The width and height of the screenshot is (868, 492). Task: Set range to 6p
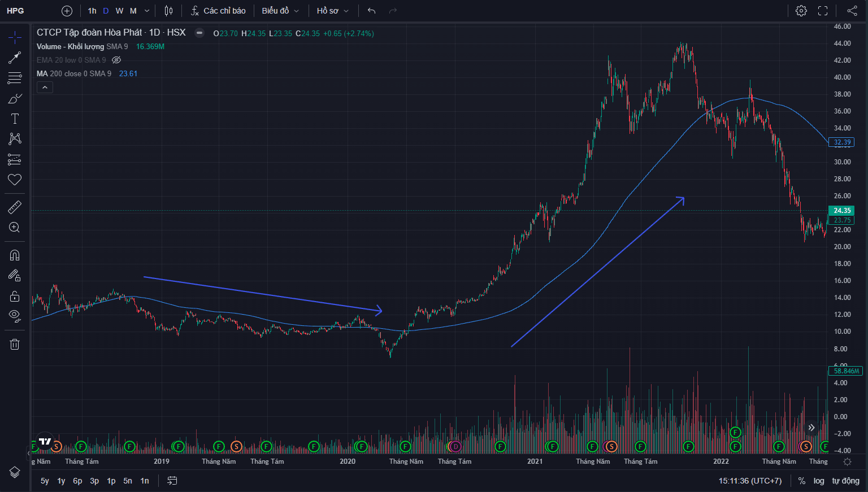pyautogui.click(x=77, y=481)
